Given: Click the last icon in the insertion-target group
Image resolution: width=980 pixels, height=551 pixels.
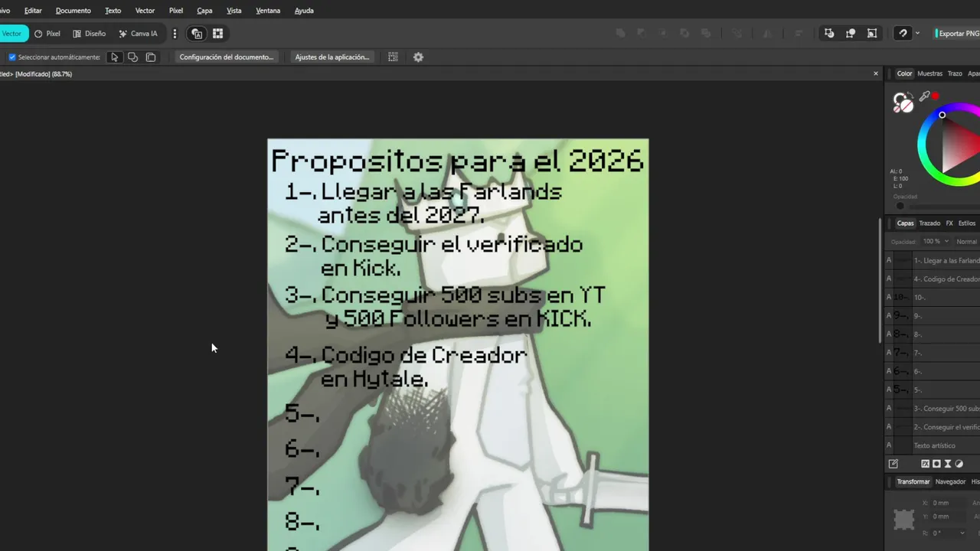Looking at the screenshot, I should pos(872,34).
